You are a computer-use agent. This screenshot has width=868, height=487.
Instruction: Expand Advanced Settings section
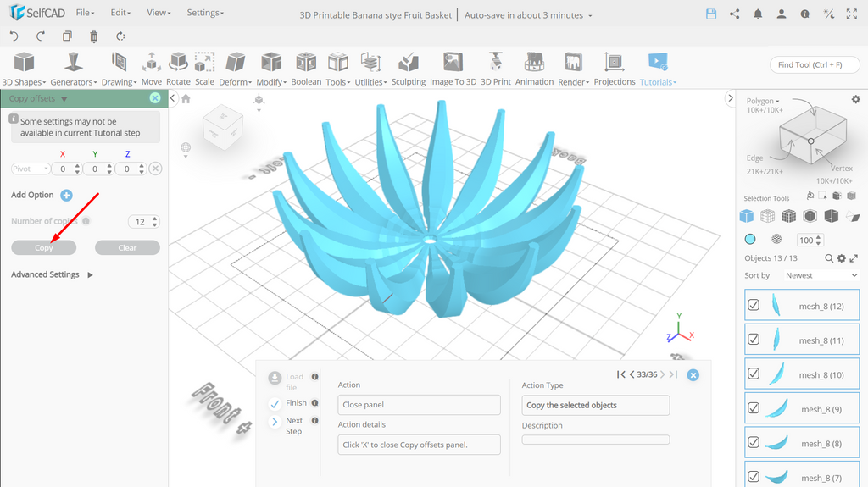coord(52,274)
